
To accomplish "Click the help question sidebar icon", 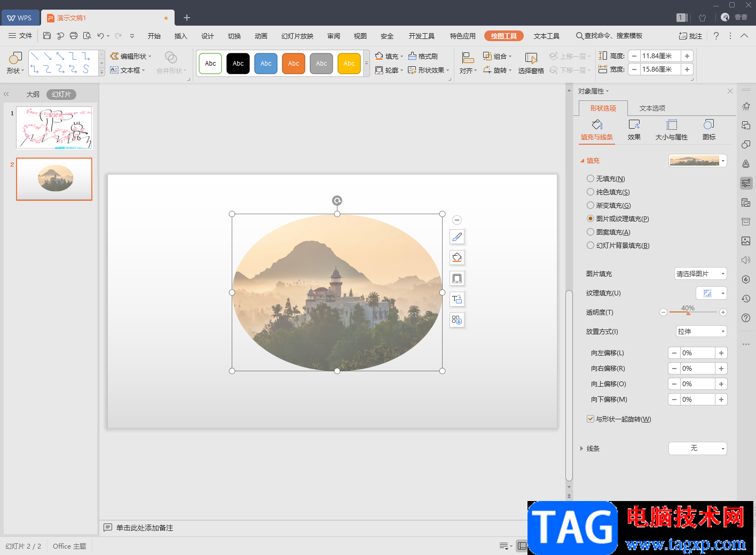I will [746, 318].
